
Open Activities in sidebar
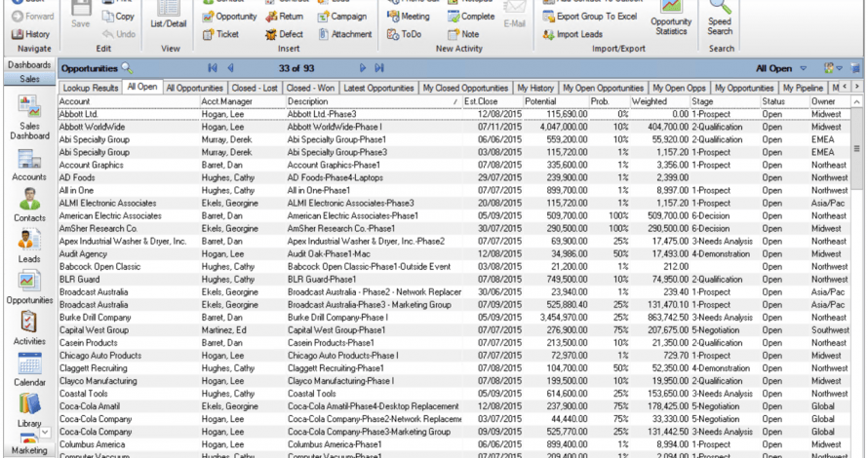29,328
